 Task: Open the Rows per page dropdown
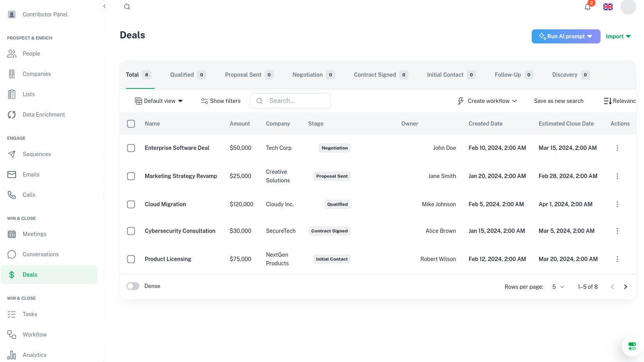(x=558, y=287)
